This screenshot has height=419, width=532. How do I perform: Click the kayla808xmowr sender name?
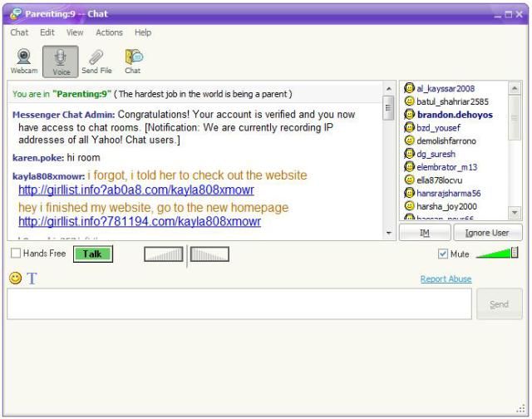[49, 176]
